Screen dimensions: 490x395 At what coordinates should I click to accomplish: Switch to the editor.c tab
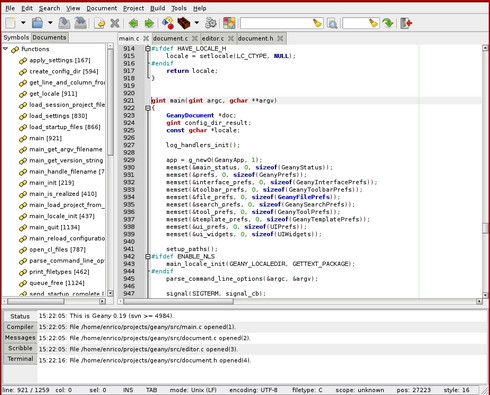click(x=213, y=38)
